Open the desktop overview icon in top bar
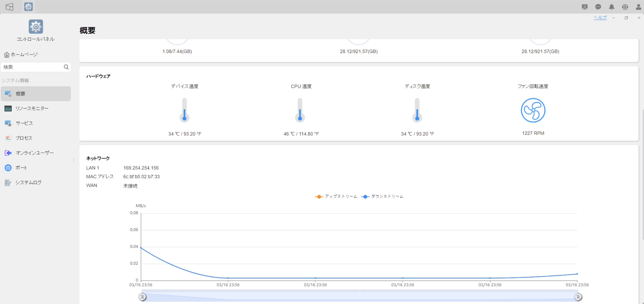 pos(9,7)
